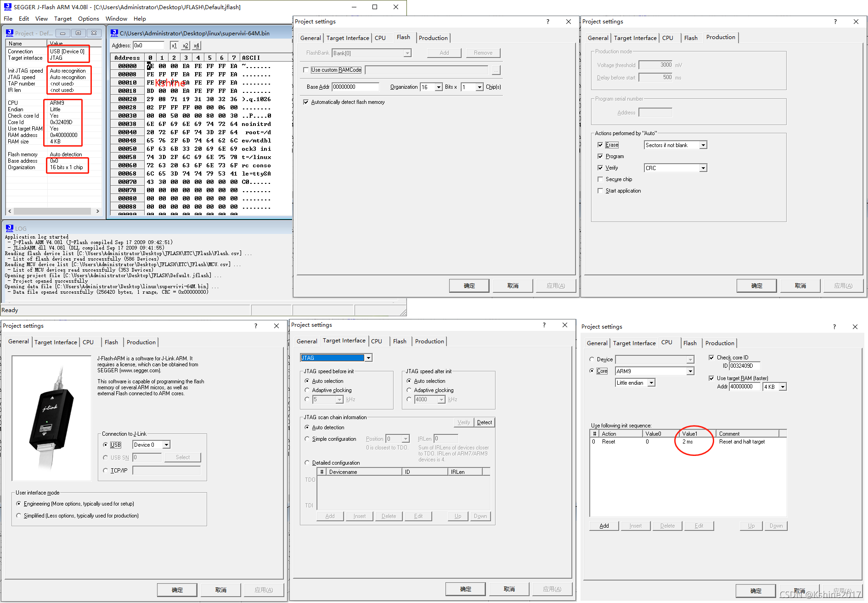Open the JTAG interface type dropdown
This screenshot has width=868, height=603.
tap(368, 358)
